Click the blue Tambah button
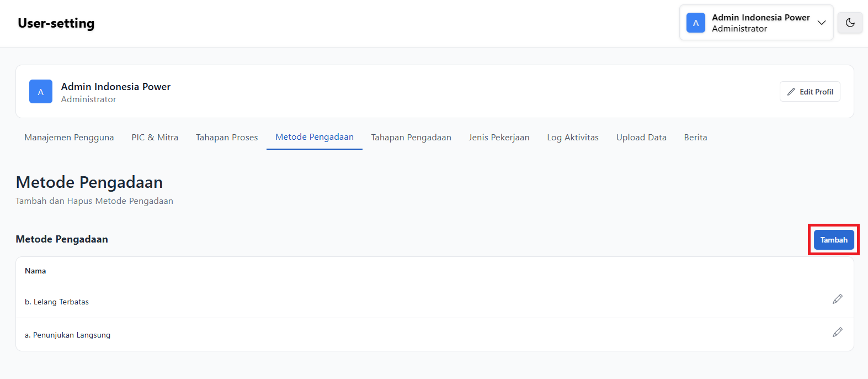The height and width of the screenshot is (379, 868). [833, 240]
